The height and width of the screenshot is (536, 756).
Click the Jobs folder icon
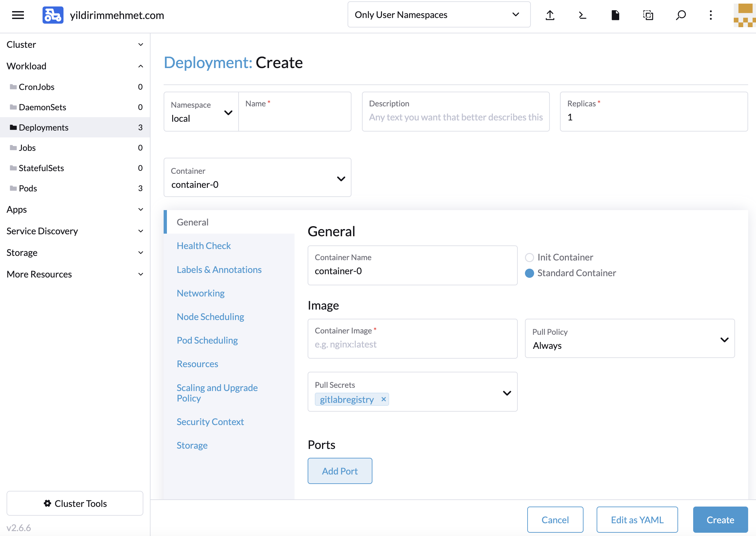point(13,148)
